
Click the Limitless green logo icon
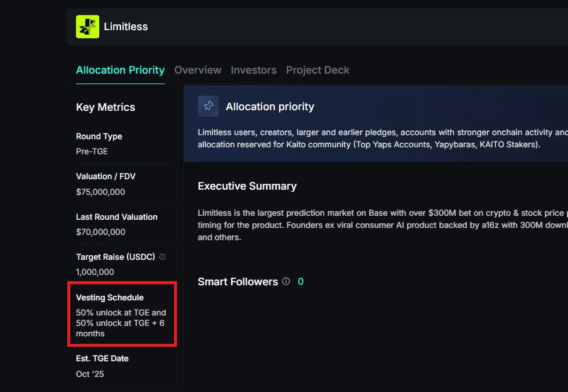[88, 27]
